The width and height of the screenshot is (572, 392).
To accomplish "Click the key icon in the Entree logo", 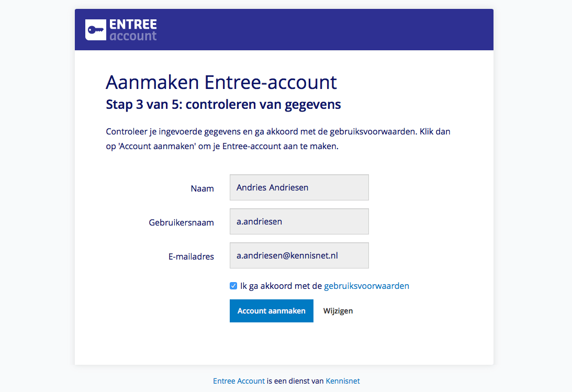I will pyautogui.click(x=96, y=30).
